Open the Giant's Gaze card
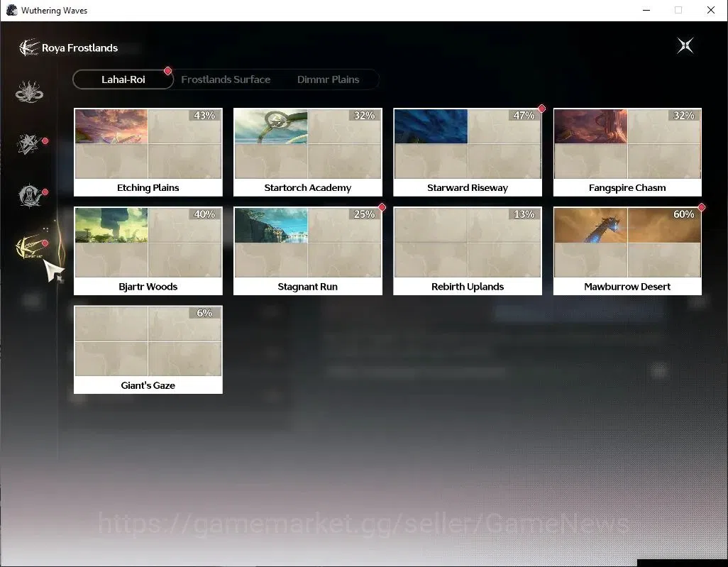 [x=148, y=350]
